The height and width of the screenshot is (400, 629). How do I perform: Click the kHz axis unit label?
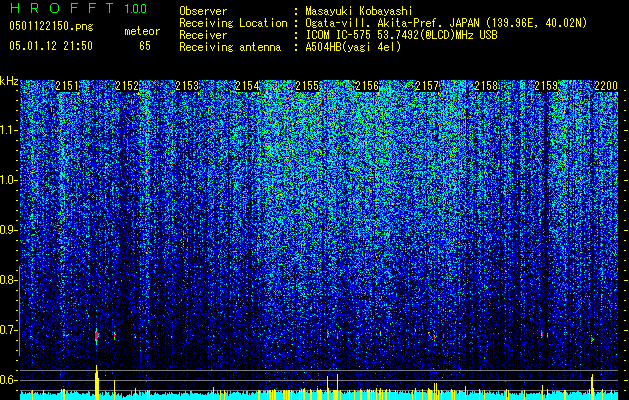(9, 81)
